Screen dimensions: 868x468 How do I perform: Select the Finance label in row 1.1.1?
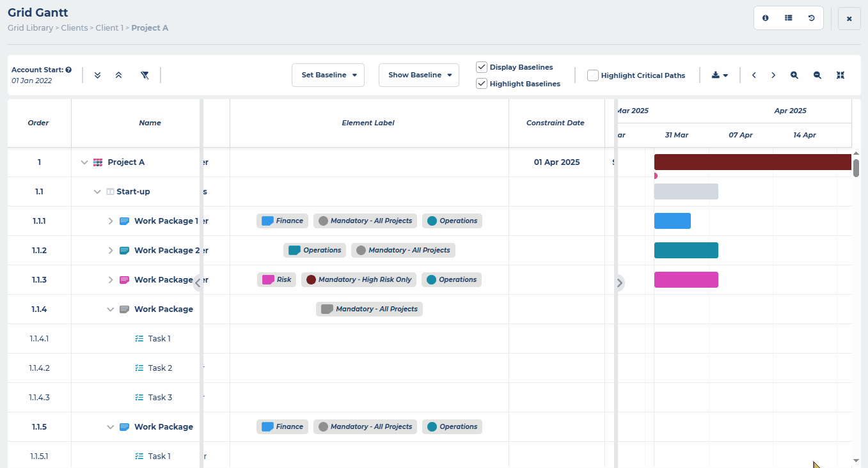[282, 221]
